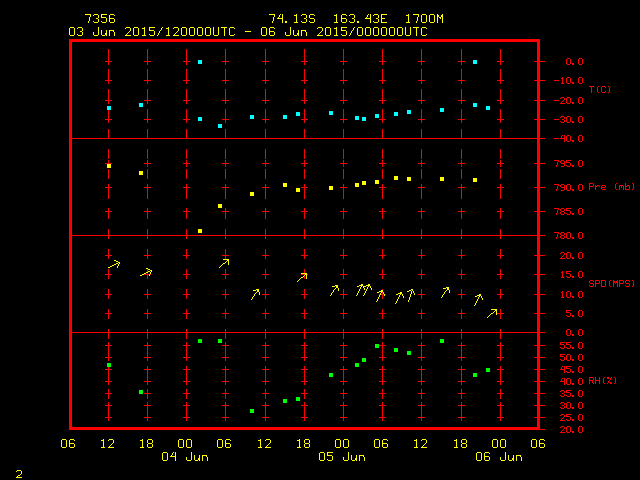Select the lowest yellow pressure point near 781 mb
Image resolution: width=640 pixels, height=480 pixels.
[200, 231]
